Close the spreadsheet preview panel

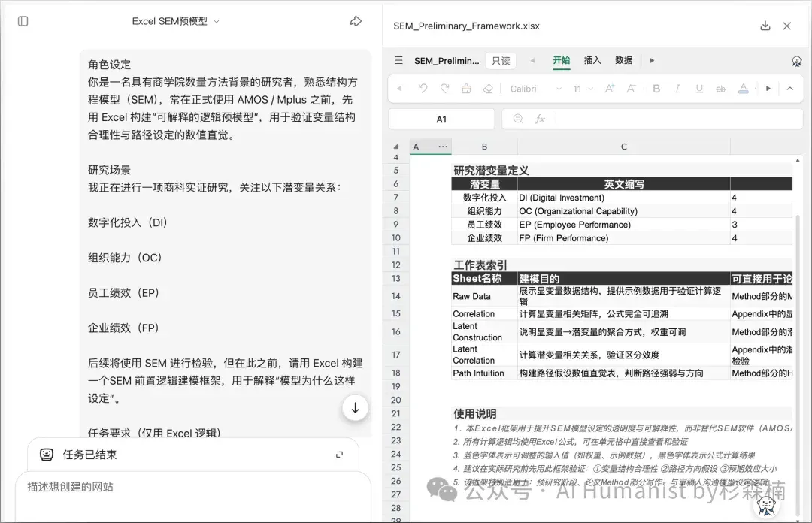[x=787, y=26]
